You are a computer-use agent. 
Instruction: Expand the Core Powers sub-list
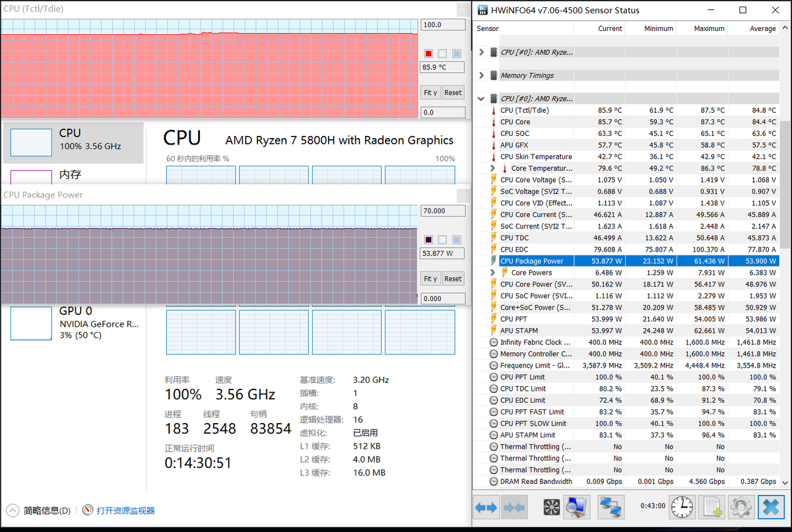coord(492,273)
